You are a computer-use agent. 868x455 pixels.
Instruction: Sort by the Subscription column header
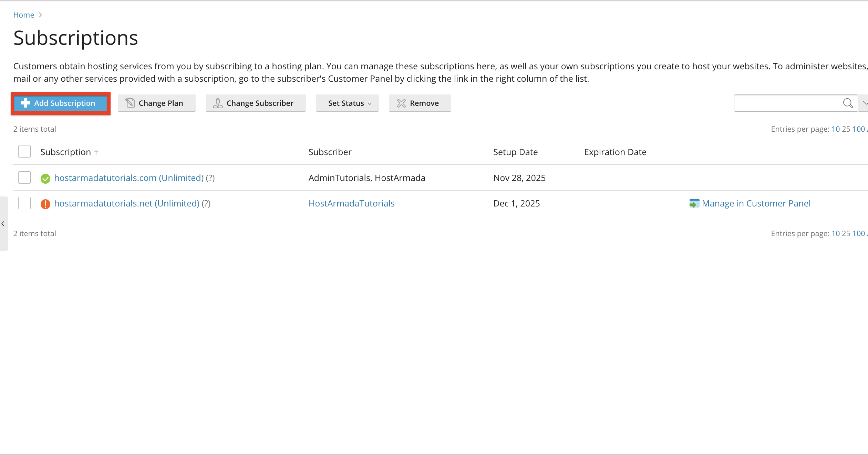65,152
